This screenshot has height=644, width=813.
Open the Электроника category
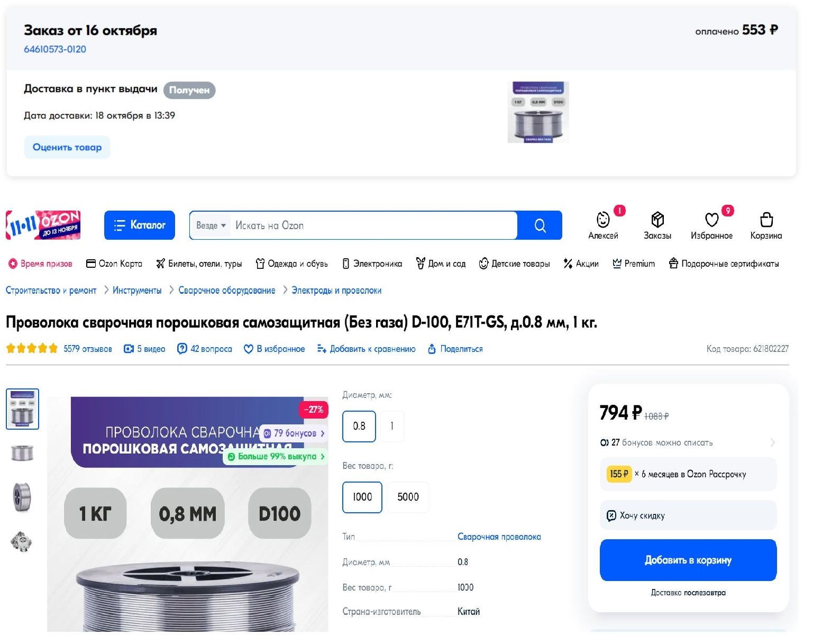[372, 264]
